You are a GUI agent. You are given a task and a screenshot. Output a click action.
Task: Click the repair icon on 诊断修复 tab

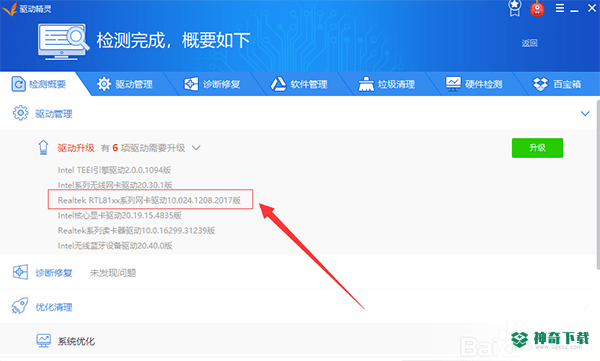(x=191, y=84)
